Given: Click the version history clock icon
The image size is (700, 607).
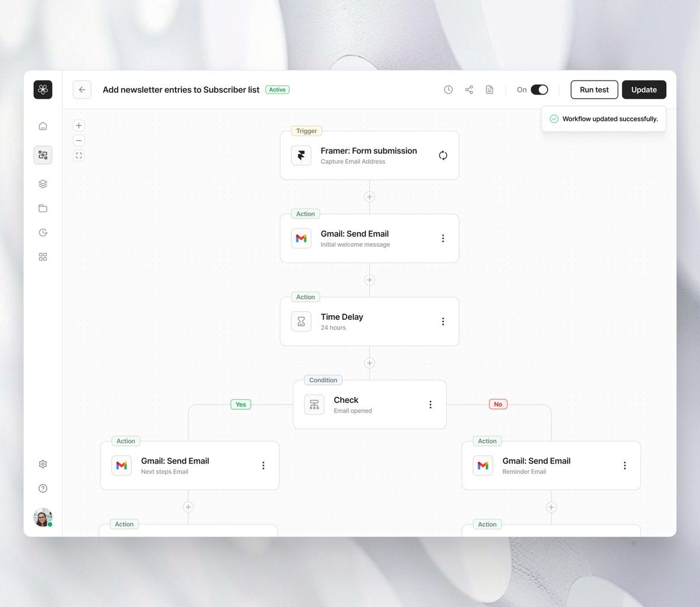Looking at the screenshot, I should tap(448, 90).
